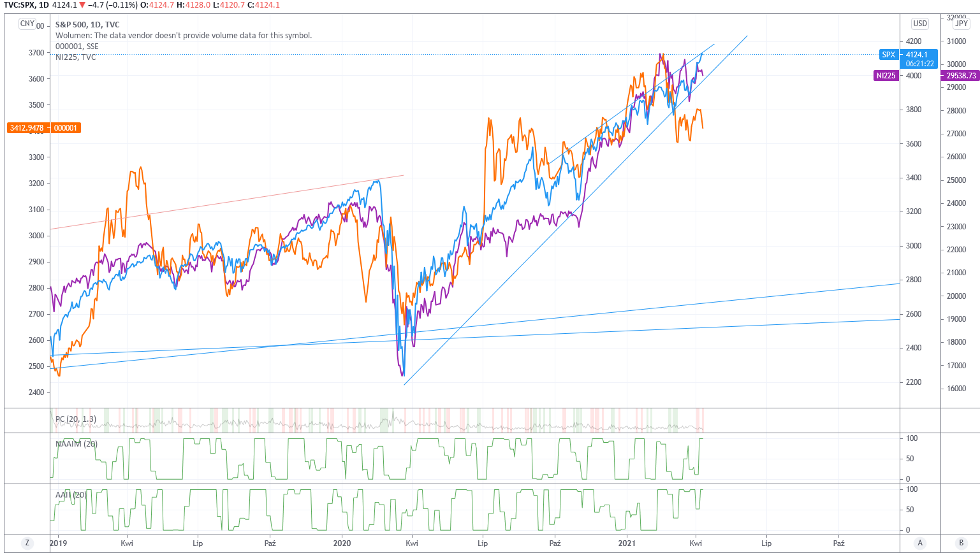Click the 29538.73 value on JPY axis
This screenshot has width=980, height=553.
(961, 76)
